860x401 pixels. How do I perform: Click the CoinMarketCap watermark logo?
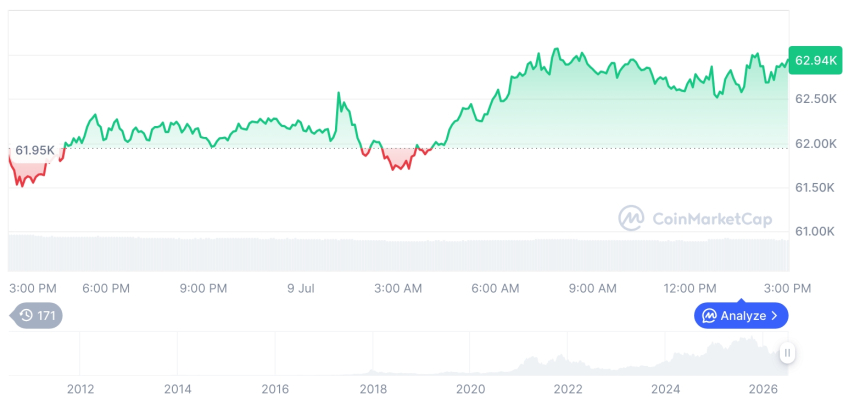(631, 218)
